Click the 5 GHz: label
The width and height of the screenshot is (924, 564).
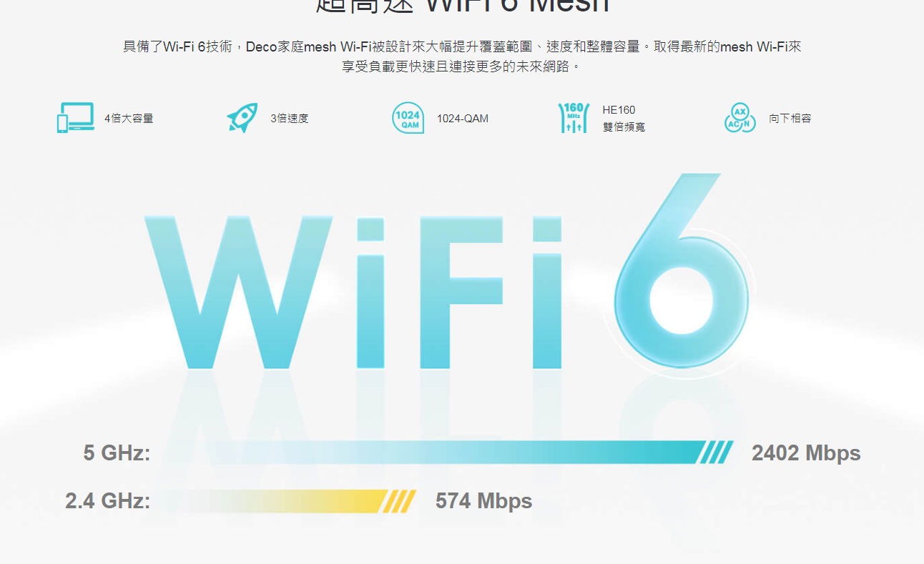pos(117,453)
